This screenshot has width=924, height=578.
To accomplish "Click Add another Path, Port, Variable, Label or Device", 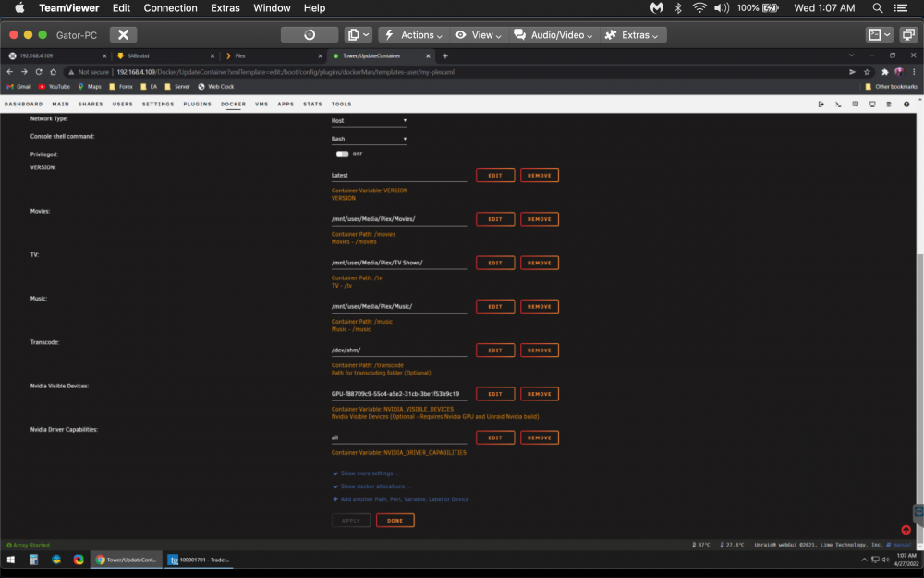I will click(x=401, y=499).
